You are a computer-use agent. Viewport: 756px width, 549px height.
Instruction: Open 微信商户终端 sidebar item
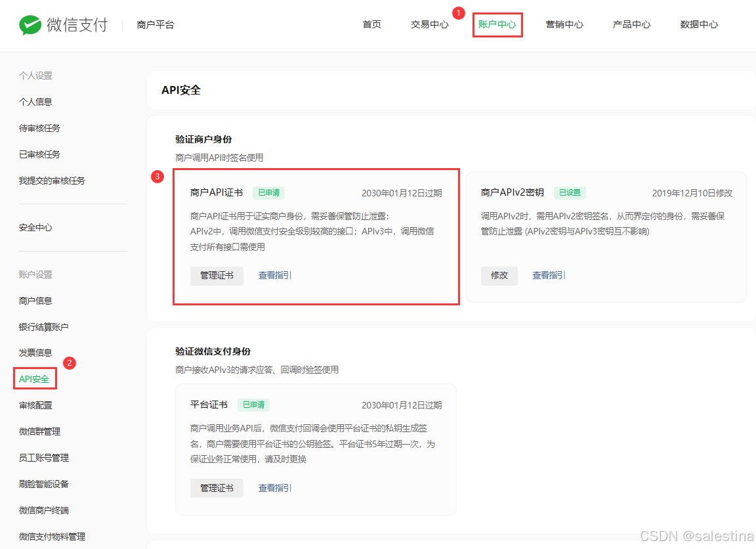click(x=44, y=510)
